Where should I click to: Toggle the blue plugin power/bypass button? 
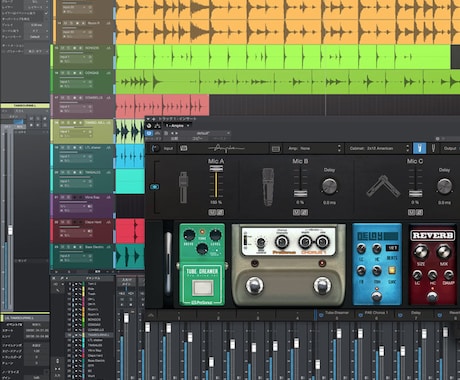coord(149,133)
